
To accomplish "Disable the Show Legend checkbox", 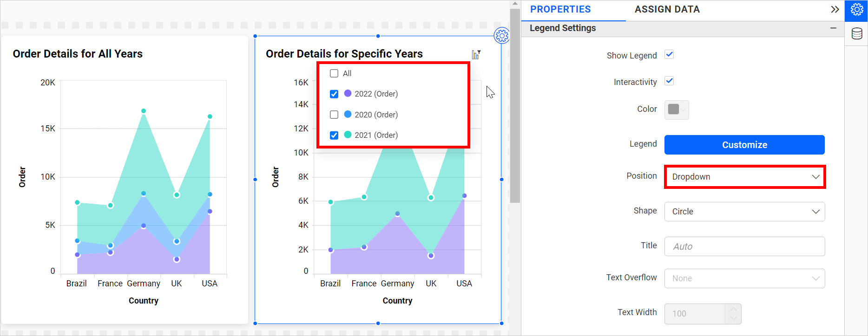I will 669,55.
